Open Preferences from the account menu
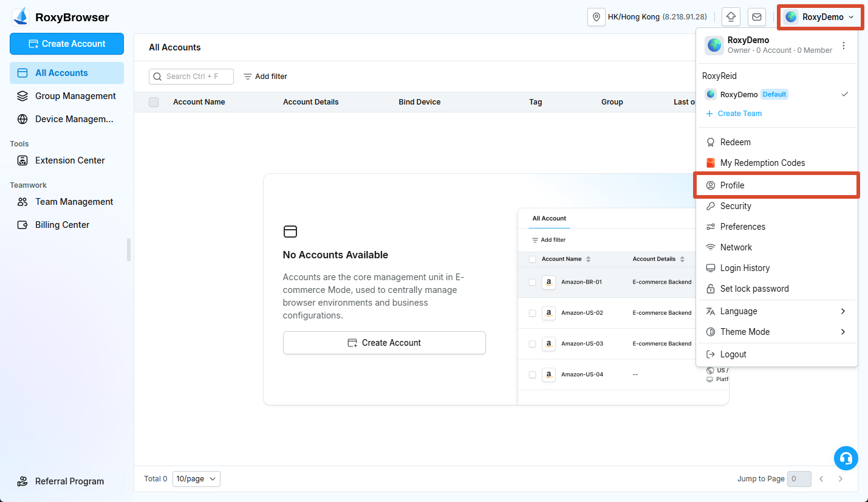 pos(777,227)
